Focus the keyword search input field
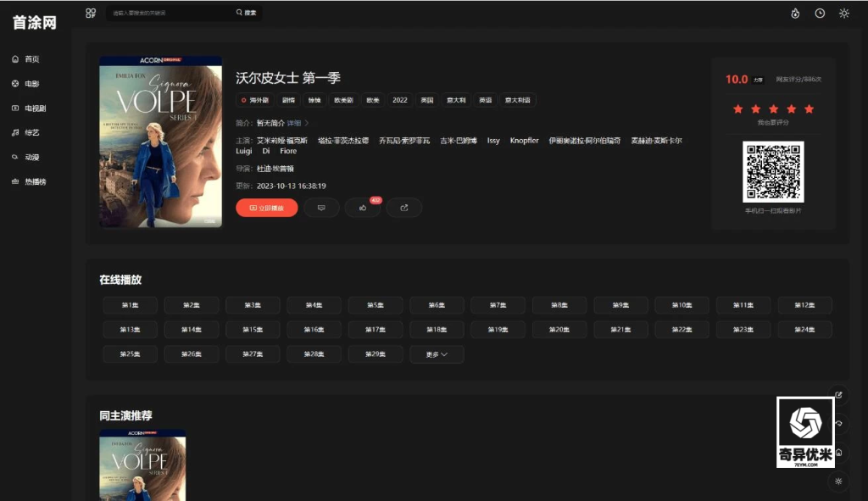This screenshot has width=868, height=501. (x=170, y=13)
